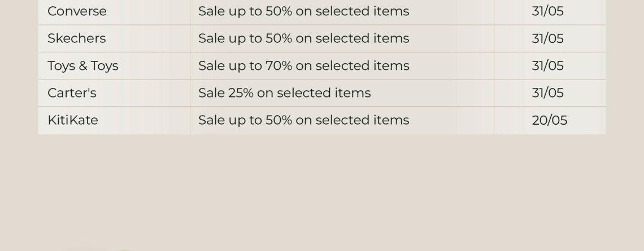The image size is (644, 251).
Task: Select Carter's "Sale 25% on selected items" text
Action: tap(284, 93)
